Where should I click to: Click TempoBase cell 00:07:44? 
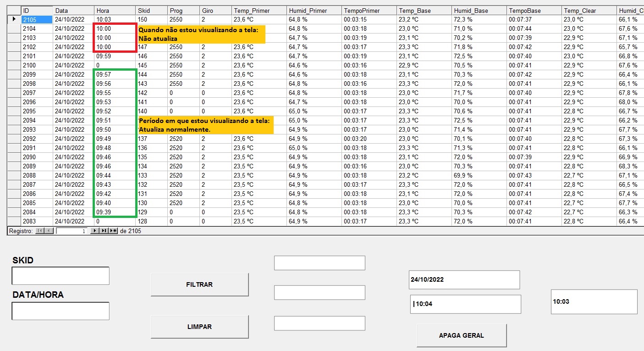[534, 28]
